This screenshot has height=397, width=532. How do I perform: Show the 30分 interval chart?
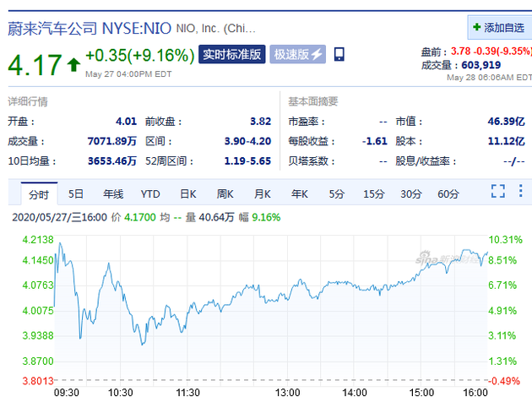point(411,194)
